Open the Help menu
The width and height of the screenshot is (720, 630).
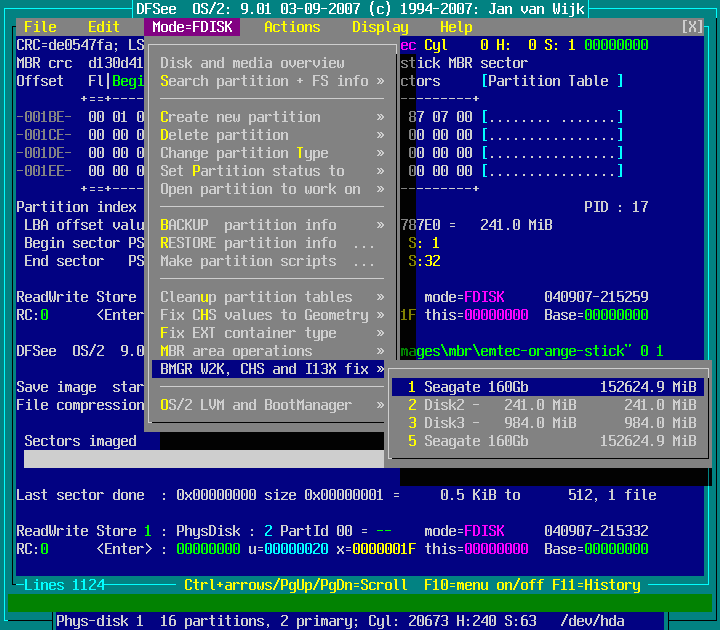(x=456, y=27)
